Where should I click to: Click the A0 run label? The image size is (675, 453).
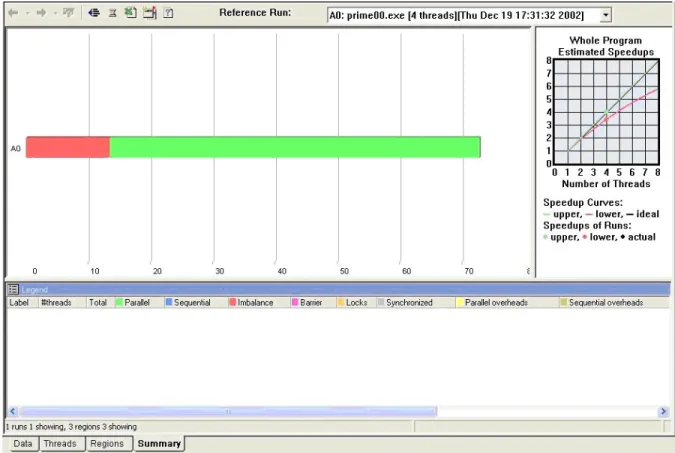click(15, 149)
